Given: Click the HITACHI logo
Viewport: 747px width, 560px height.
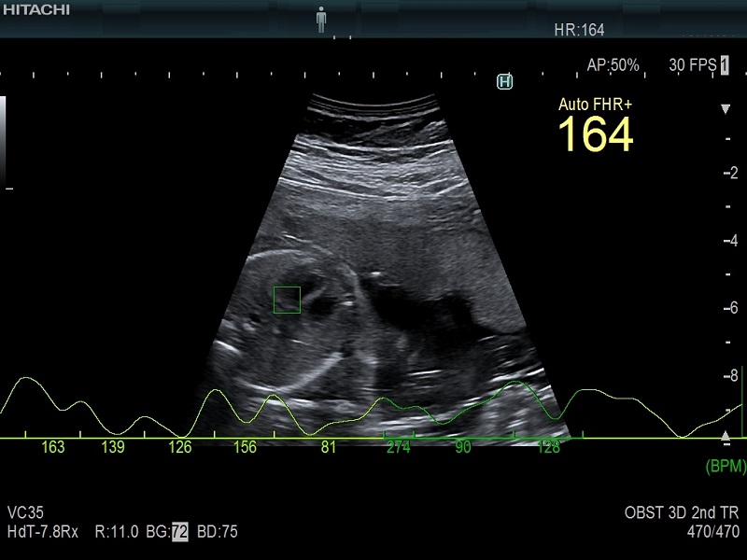Looking at the screenshot, I should click(35, 10).
